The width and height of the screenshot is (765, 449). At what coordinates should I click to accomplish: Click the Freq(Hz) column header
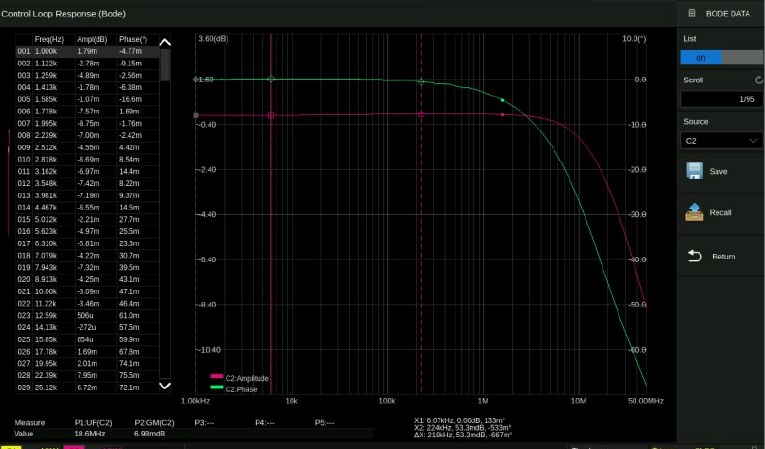pyautogui.click(x=49, y=39)
